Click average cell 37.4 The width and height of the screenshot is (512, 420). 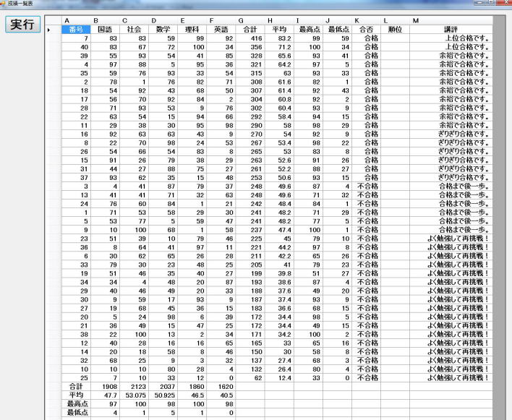coord(279,299)
